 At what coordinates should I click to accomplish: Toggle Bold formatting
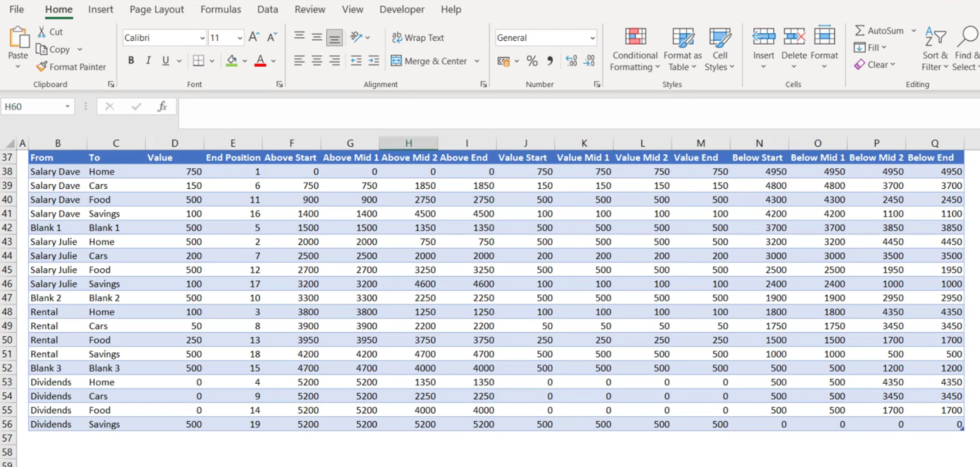(x=131, y=60)
